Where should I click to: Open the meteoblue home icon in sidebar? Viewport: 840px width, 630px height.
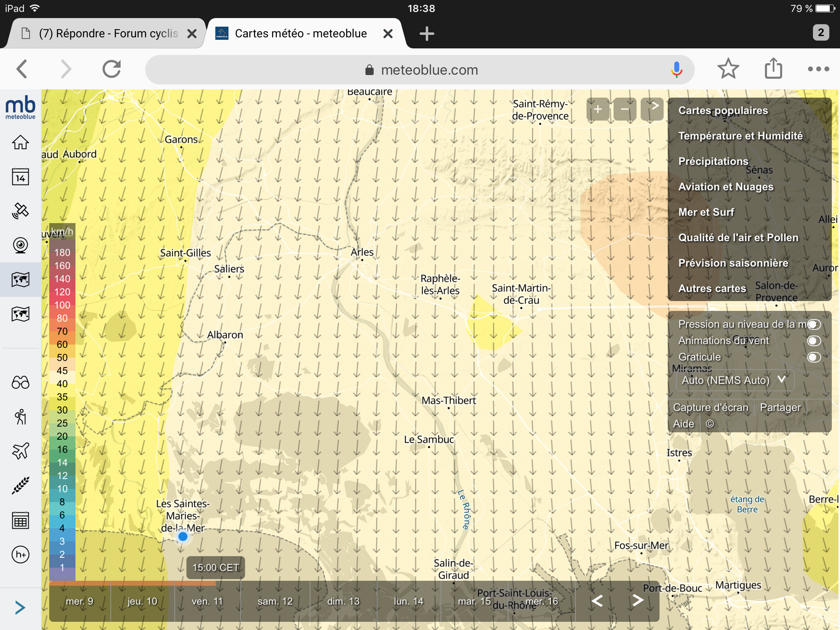tap(20, 142)
